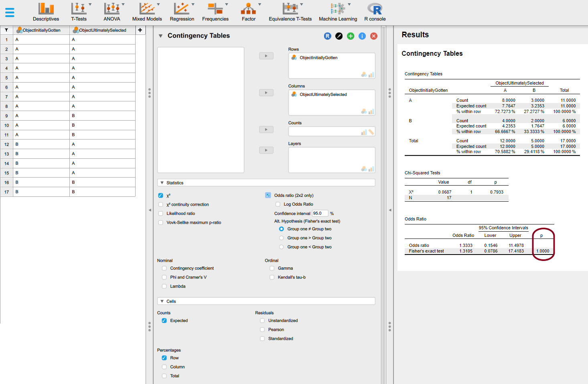This screenshot has width=588, height=384.
Task: Click ObjectInitiallyGotten column header
Action: click(41, 30)
